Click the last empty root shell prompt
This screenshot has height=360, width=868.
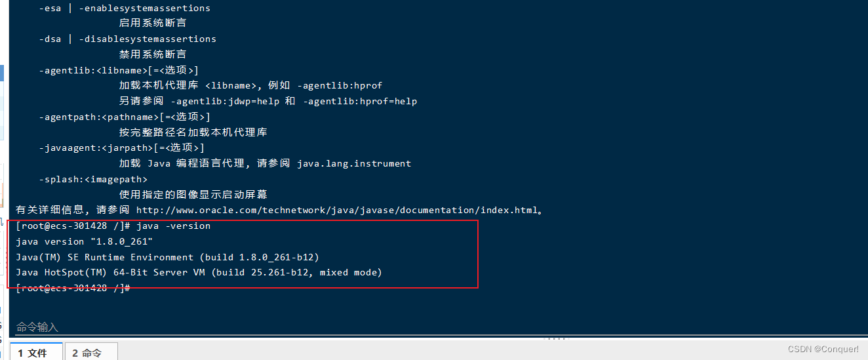click(73, 288)
